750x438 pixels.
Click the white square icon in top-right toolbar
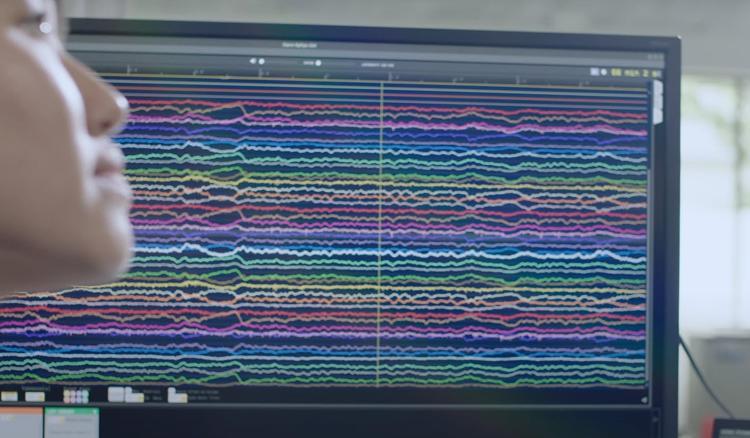click(593, 72)
